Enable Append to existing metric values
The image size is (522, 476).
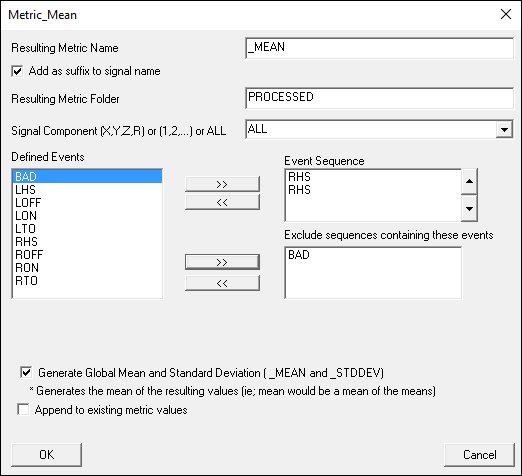pos(23,409)
